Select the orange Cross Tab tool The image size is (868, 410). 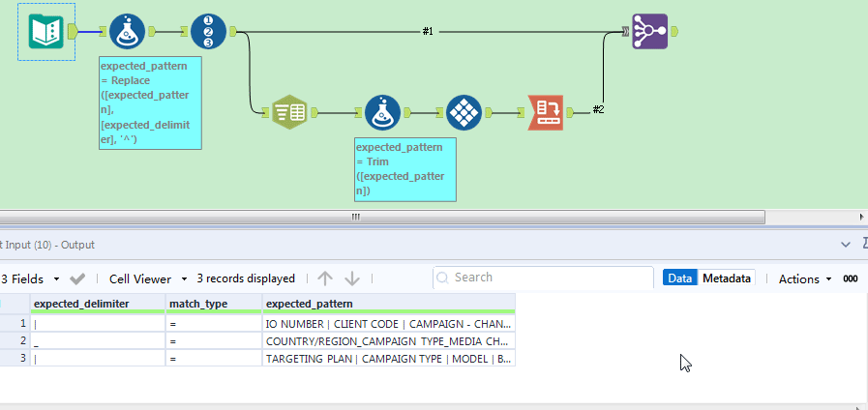(x=545, y=112)
